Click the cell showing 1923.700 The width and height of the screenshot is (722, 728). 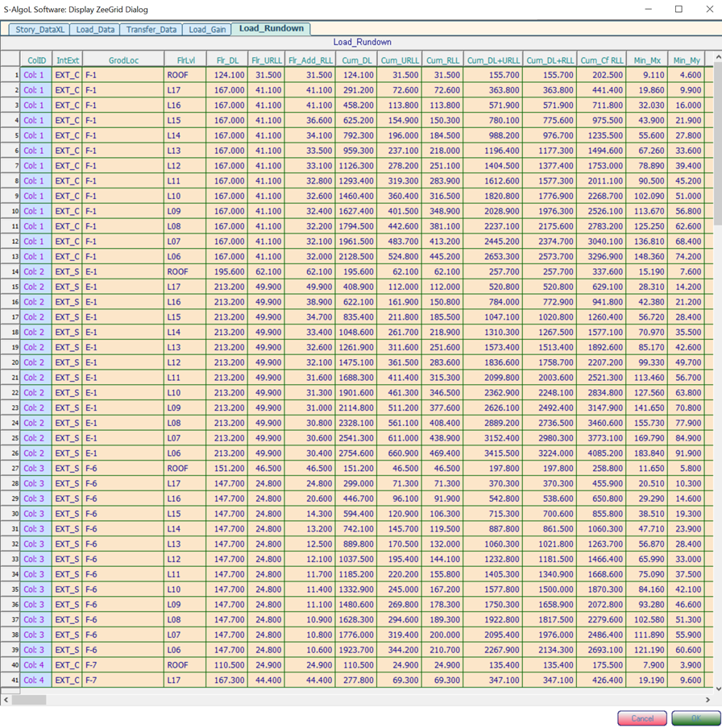[356, 650]
